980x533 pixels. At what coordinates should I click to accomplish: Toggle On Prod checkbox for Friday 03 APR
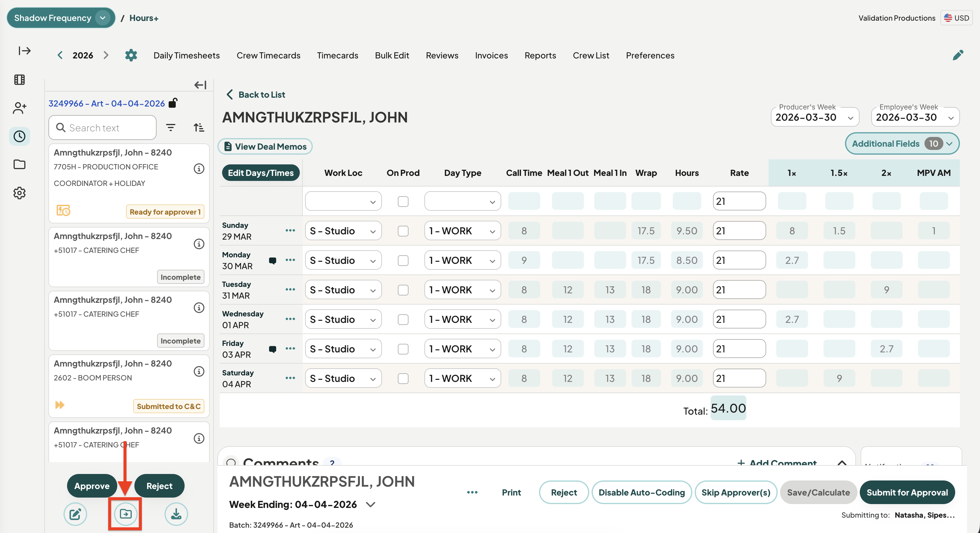(403, 349)
